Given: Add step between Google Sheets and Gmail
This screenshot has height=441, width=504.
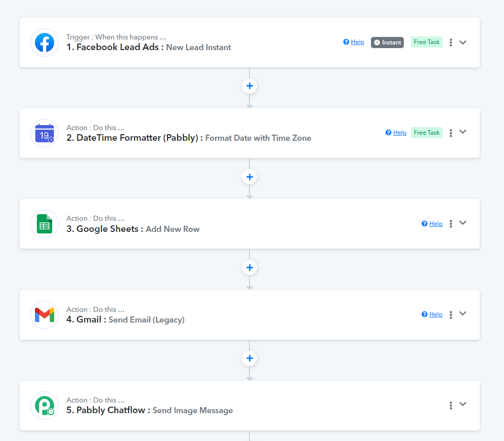Looking at the screenshot, I should 249,267.
